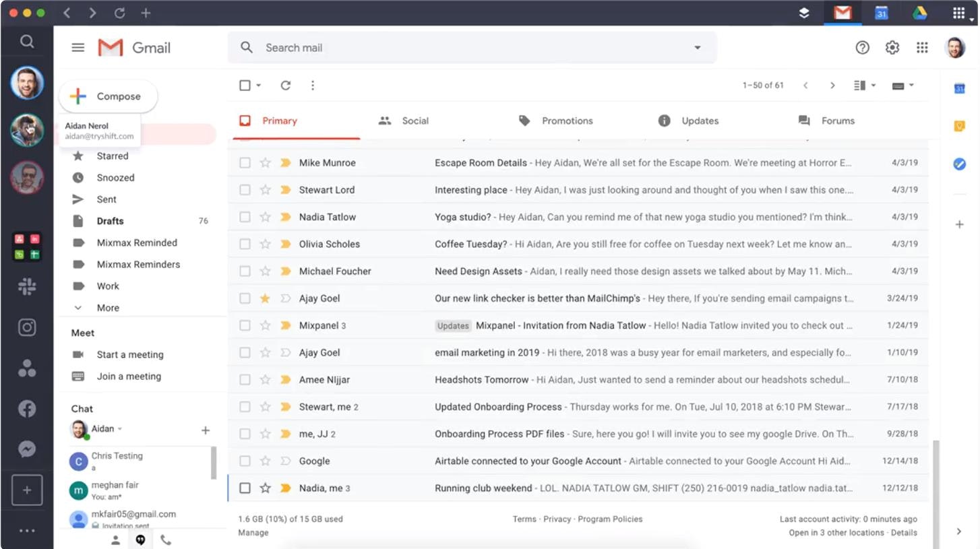Viewport: 980px width, 549px height.
Task: Open the Manage storage link
Action: (x=253, y=533)
